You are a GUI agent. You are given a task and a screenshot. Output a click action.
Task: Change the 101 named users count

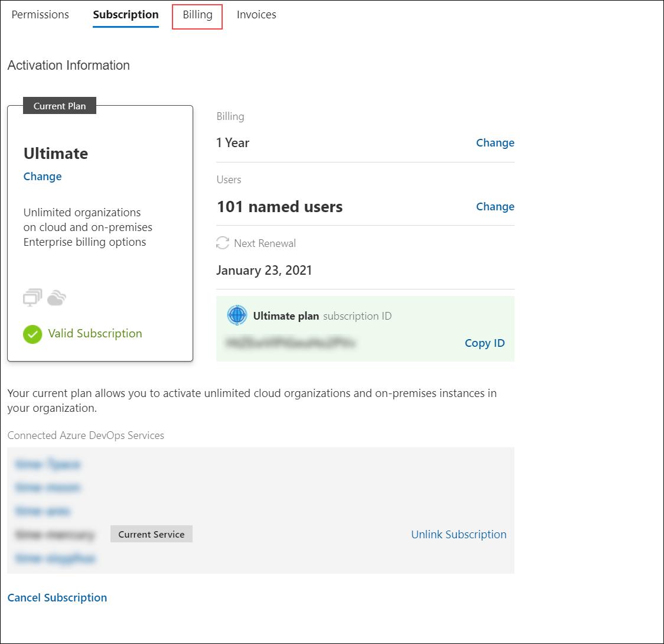point(495,206)
